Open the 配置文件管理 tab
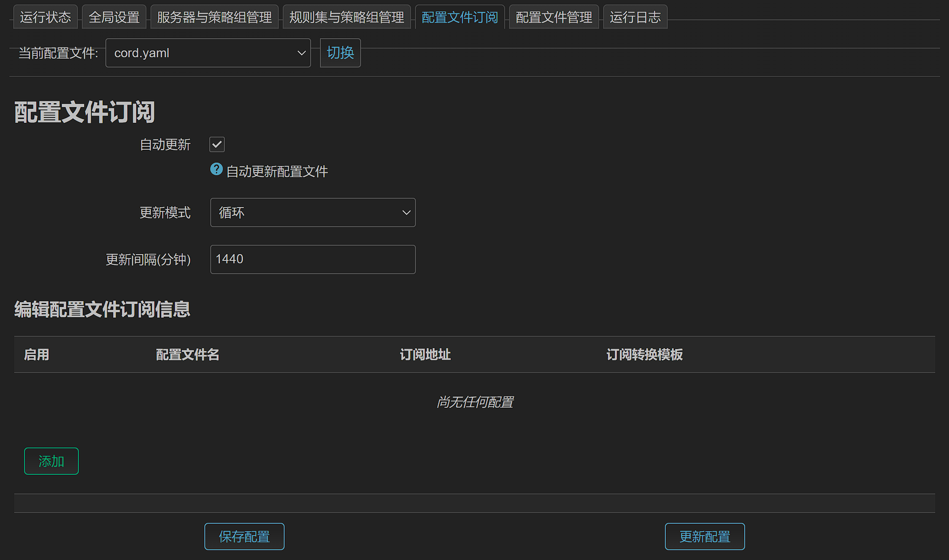The image size is (949, 560). 554,17
